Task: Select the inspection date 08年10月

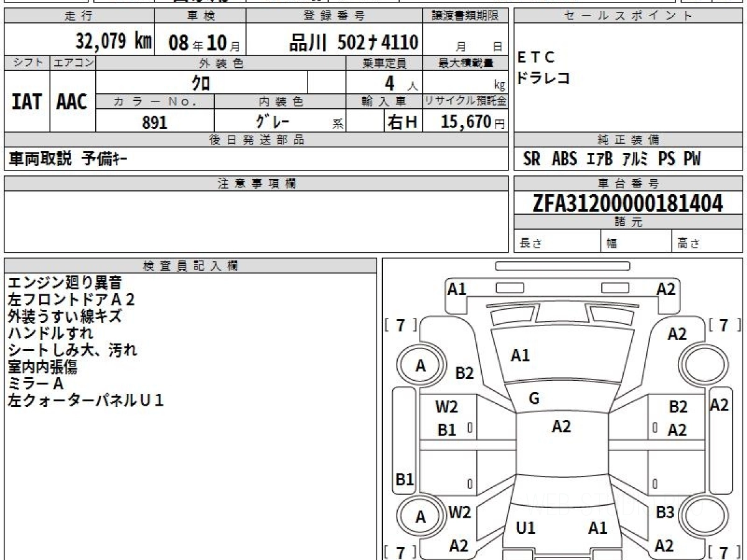Action: click(204, 42)
